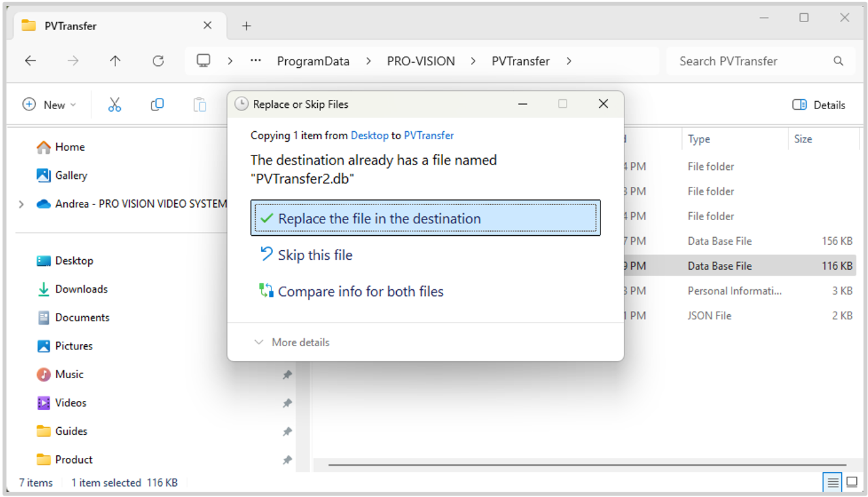Select Andrea - PRO VISION OneDrive entry
This screenshot has width=868, height=497.
132,204
